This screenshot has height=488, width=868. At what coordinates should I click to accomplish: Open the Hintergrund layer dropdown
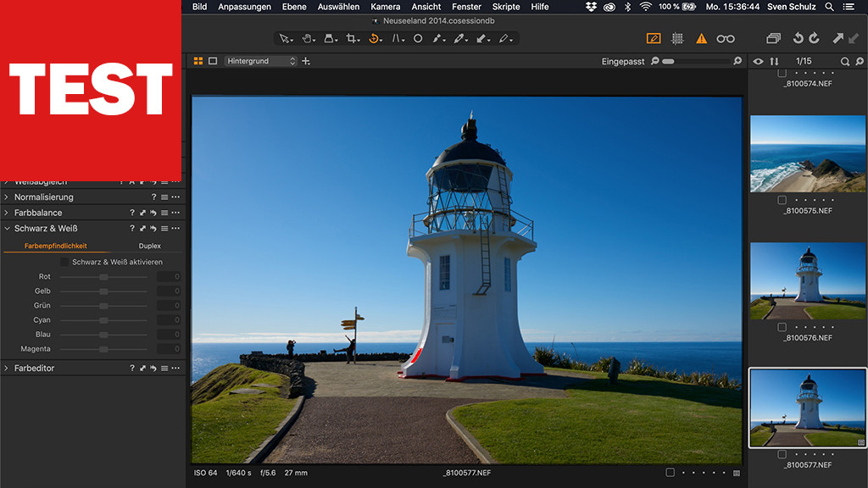click(261, 61)
